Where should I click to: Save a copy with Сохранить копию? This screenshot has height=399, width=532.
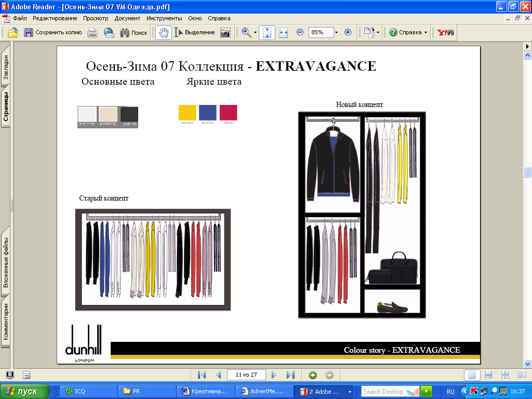(53, 33)
